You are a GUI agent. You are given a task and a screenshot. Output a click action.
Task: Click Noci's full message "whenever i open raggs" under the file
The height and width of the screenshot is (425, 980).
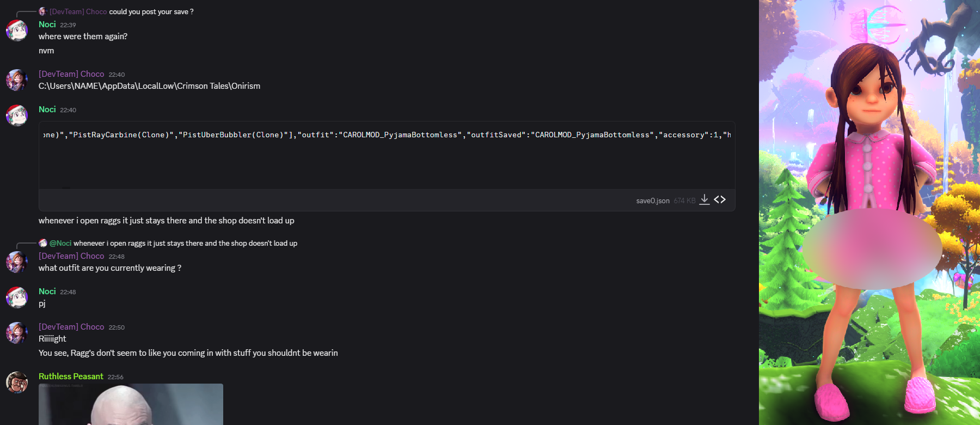point(166,221)
